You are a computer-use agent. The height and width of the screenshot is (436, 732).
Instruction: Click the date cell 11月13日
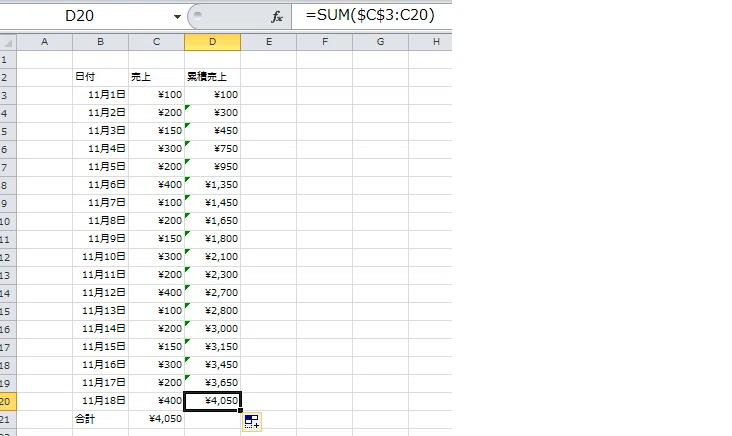pos(100,311)
